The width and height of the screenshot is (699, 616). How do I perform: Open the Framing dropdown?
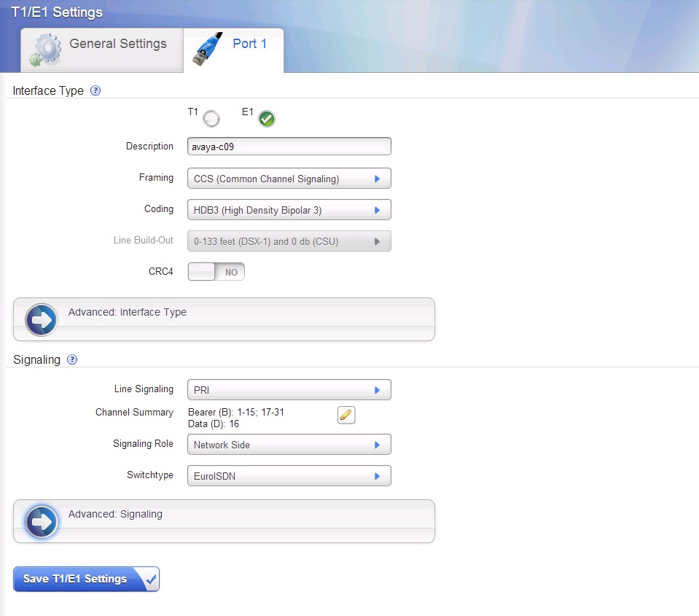coord(289,179)
